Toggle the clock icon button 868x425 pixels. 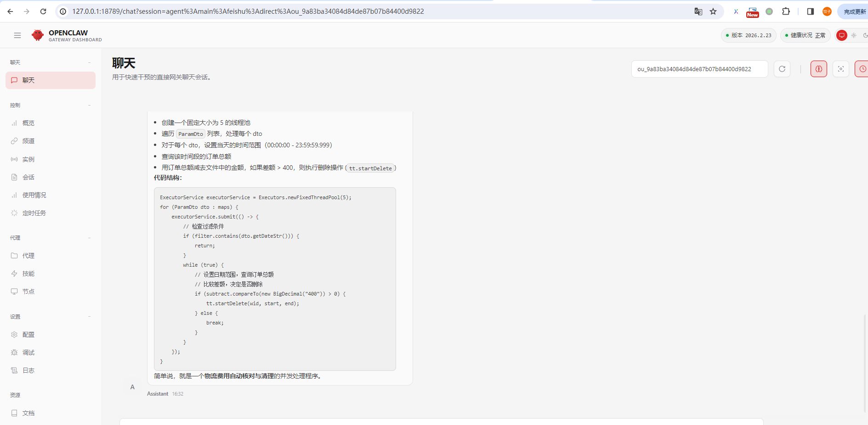pyautogui.click(x=862, y=69)
